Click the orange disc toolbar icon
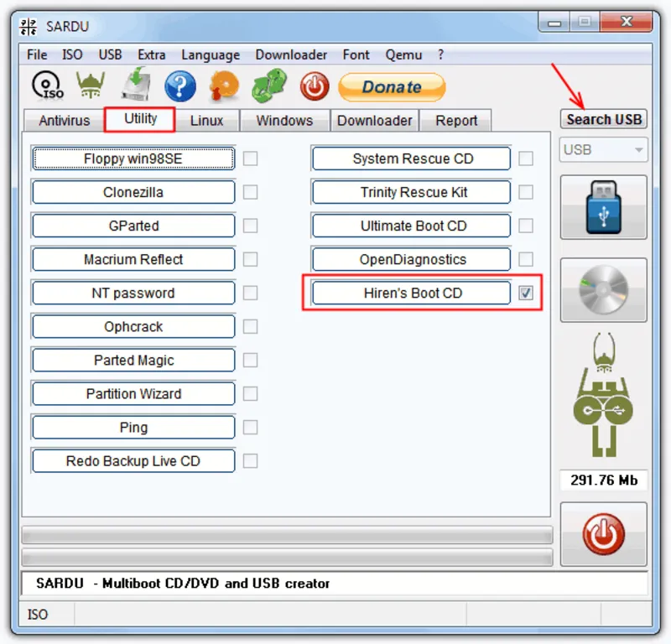Image resolution: width=671 pixels, height=644 pixels. [x=224, y=86]
